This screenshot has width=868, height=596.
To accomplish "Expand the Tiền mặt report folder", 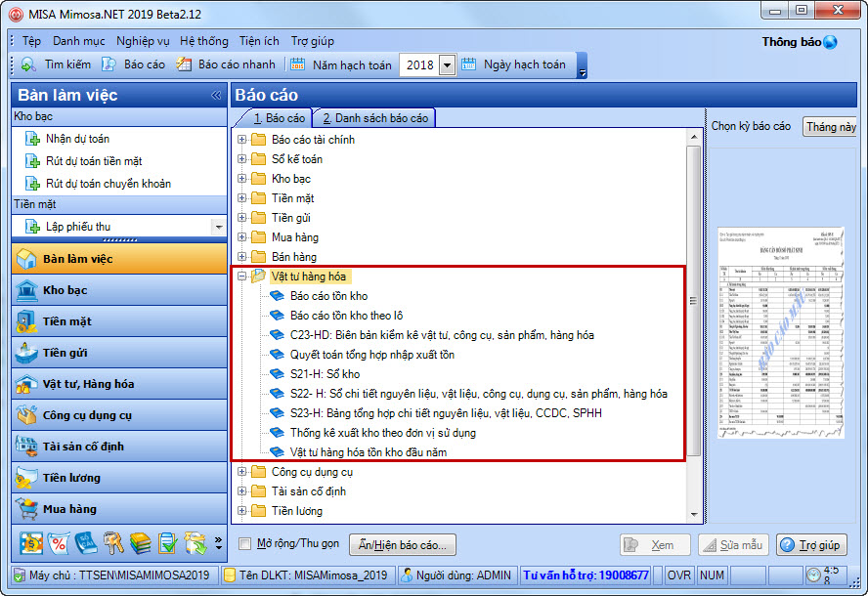I will pyautogui.click(x=241, y=198).
